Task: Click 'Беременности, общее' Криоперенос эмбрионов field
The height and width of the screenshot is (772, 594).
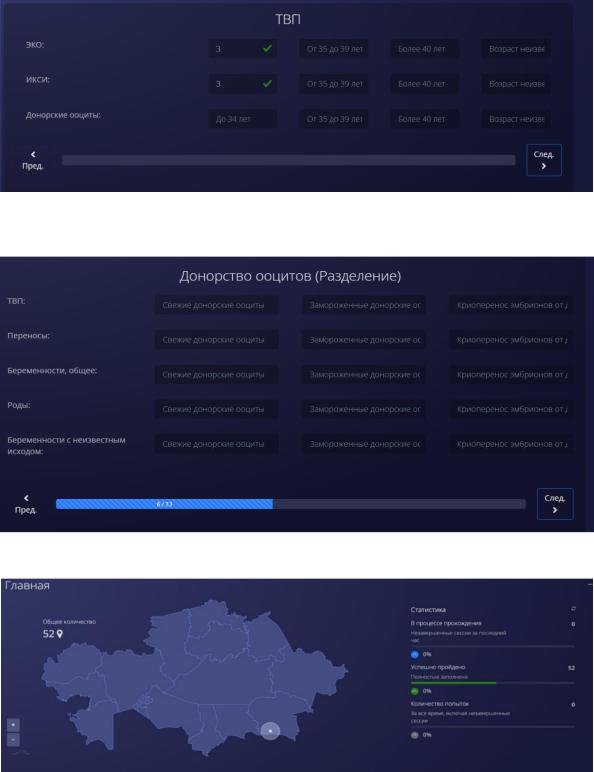Action: [511, 375]
